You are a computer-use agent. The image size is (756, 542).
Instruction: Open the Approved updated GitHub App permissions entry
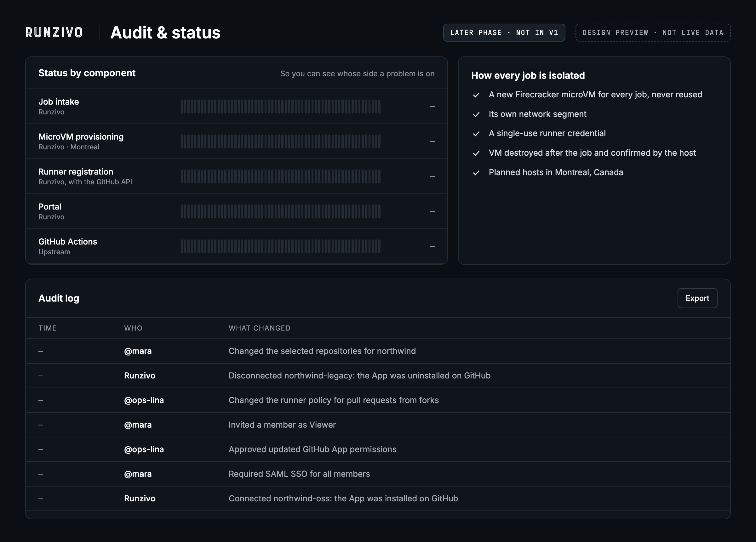pyautogui.click(x=378, y=450)
